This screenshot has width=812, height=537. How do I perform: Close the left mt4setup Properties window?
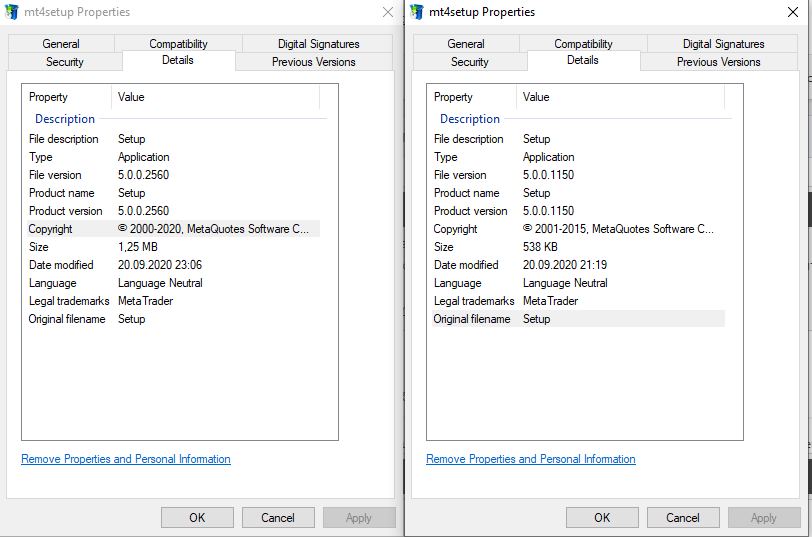(388, 12)
